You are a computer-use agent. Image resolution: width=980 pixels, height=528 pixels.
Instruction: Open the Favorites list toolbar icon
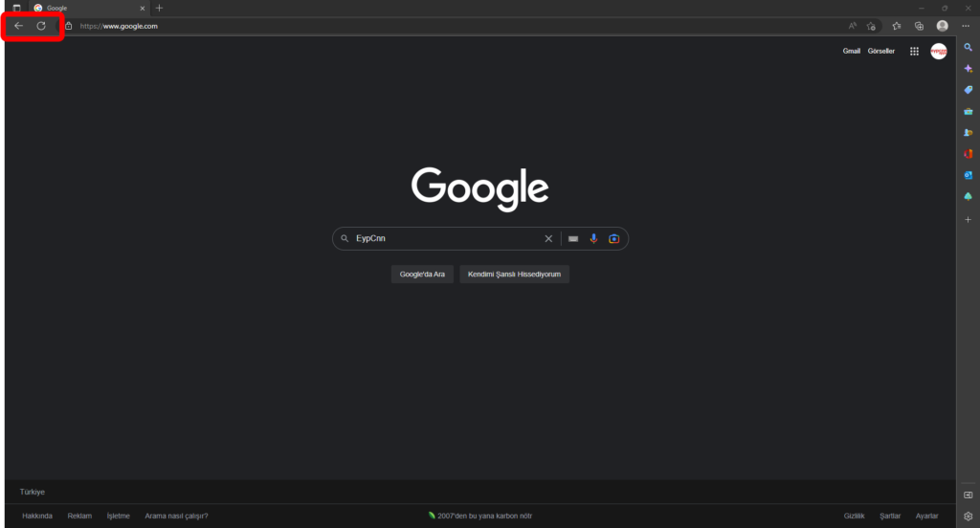pyautogui.click(x=897, y=26)
